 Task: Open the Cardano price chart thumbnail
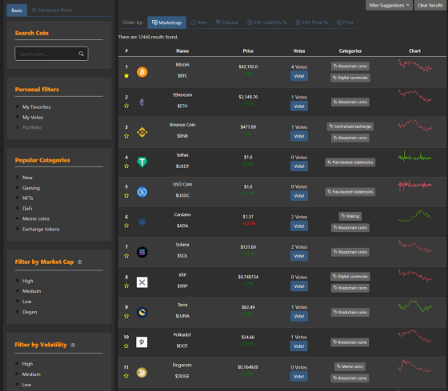point(415,216)
